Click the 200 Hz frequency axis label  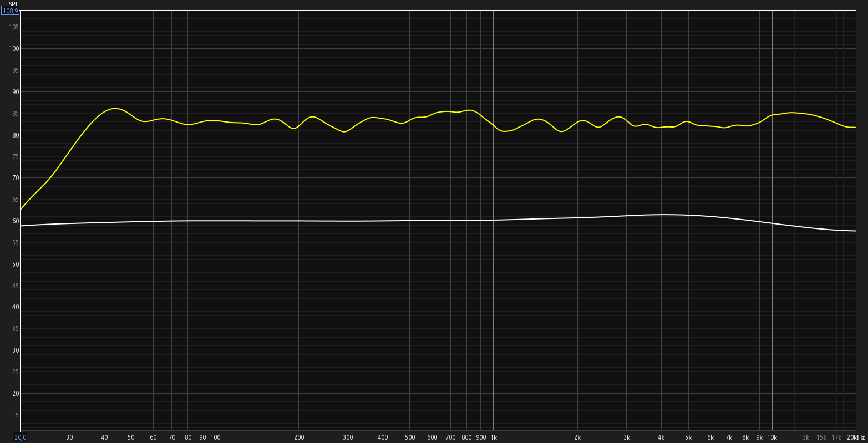[x=299, y=437]
